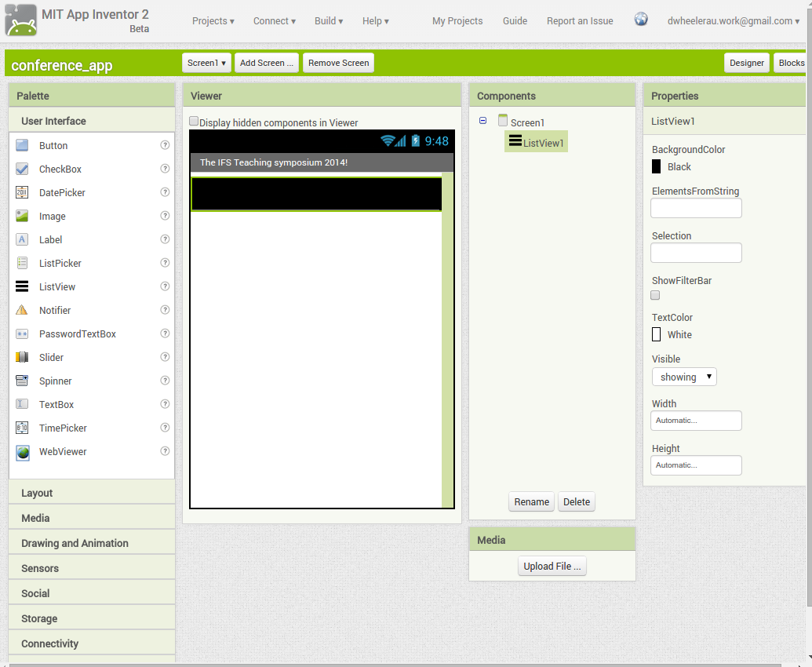Viewport: 812px width, 667px height.
Task: Click the Image component icon
Action: coord(22,216)
